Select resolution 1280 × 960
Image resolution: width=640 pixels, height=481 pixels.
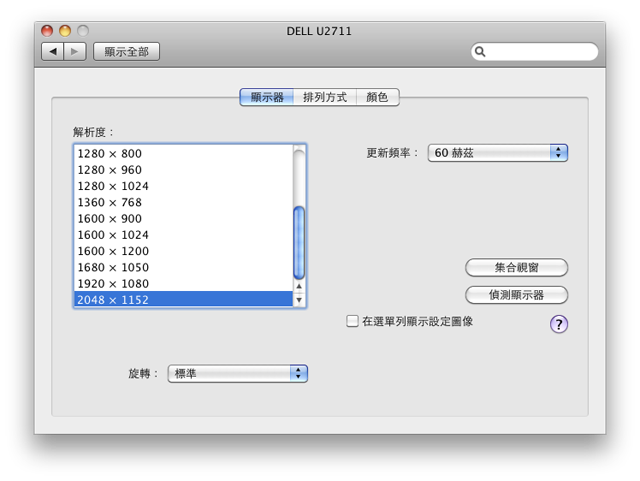184,170
